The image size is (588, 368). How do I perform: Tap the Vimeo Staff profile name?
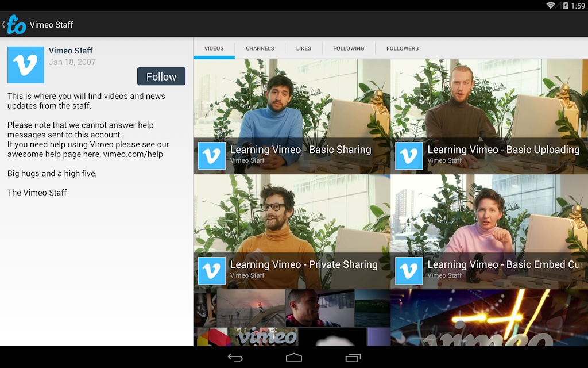71,51
